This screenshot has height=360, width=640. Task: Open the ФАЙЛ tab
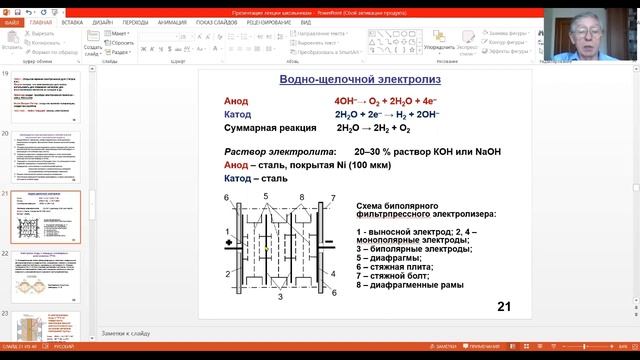[12, 23]
